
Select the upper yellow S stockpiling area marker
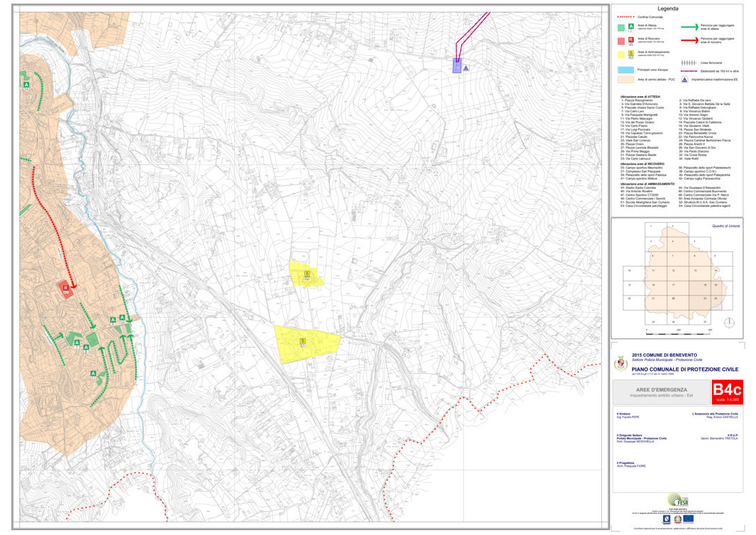(x=306, y=274)
